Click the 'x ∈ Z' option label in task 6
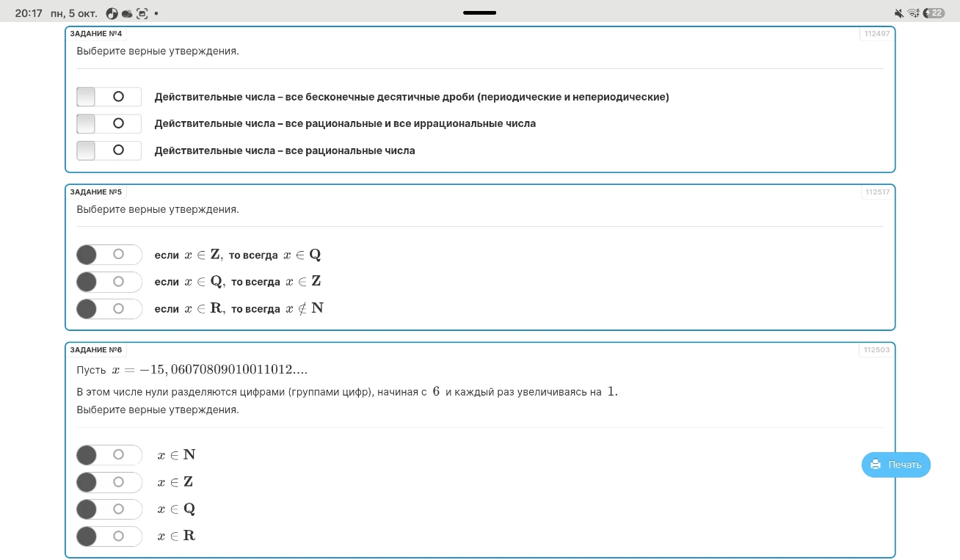960x560 pixels. [175, 482]
